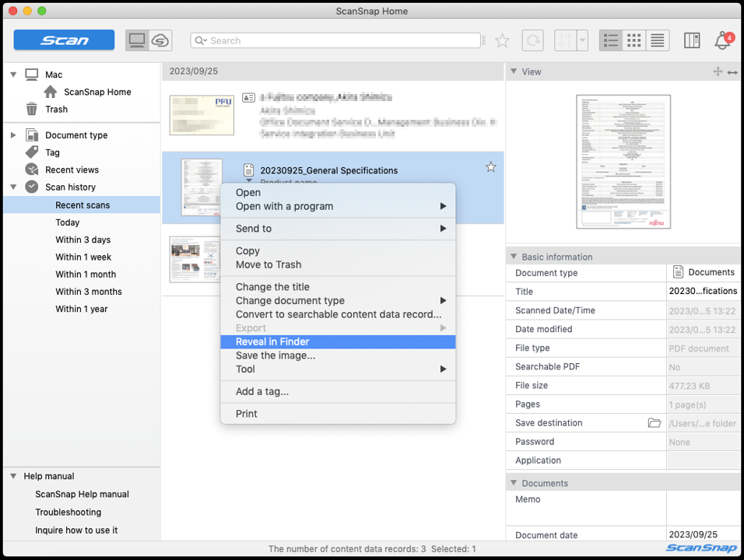The image size is (744, 560).
Task: Select Within 3 months filter
Action: (x=88, y=292)
